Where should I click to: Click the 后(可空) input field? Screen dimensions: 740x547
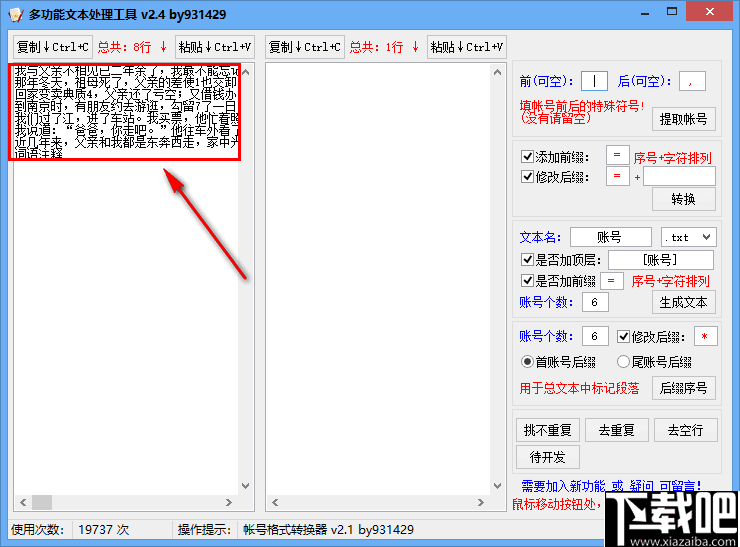(692, 81)
